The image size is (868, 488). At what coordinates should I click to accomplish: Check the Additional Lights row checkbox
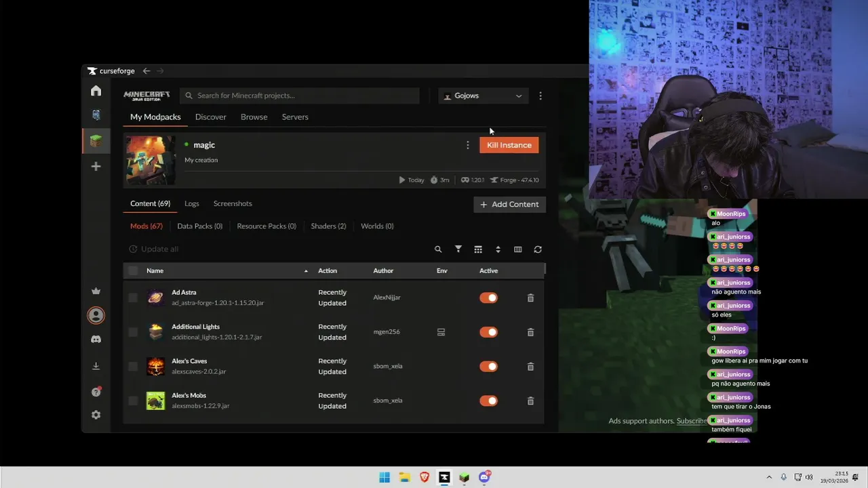point(133,332)
